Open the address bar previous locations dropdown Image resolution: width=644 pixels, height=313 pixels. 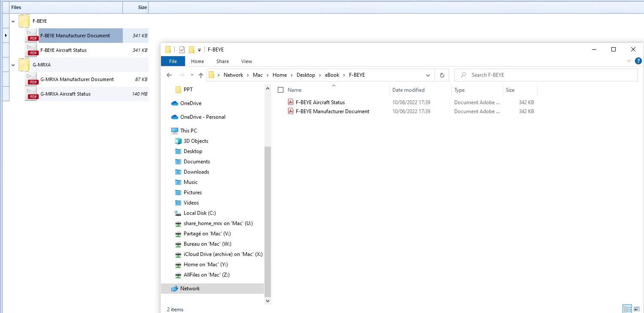pos(428,75)
